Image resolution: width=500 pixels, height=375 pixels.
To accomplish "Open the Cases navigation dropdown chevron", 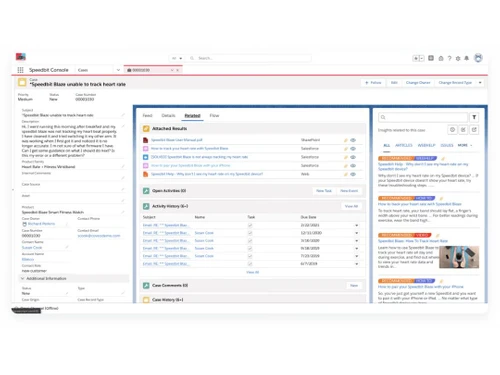I will point(118,70).
